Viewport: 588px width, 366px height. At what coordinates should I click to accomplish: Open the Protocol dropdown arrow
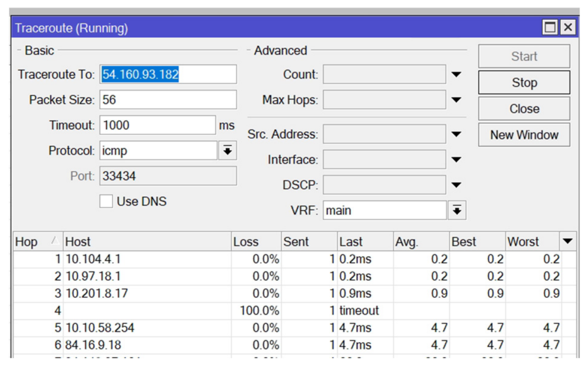227,151
